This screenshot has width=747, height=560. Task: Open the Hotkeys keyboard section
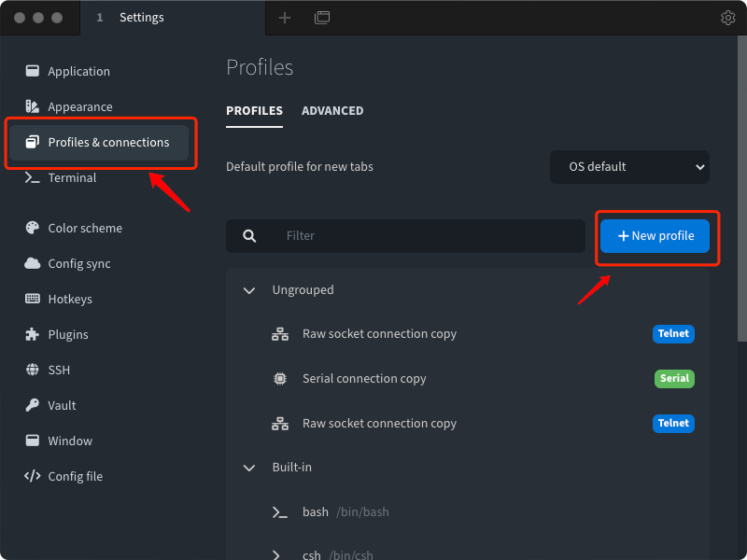point(69,299)
